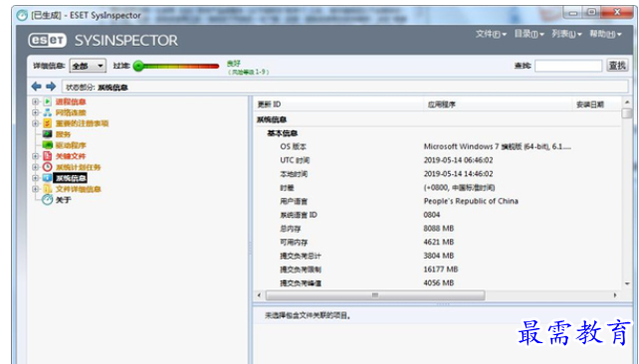Screen dimensions: 639x364
Task: Click the running processes (进程信息) tree icon
Action: [x=47, y=101]
